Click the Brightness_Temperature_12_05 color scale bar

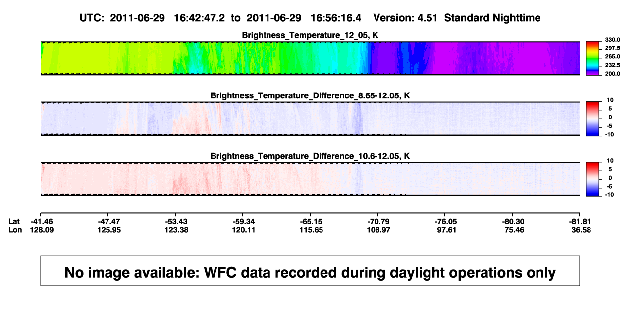(x=593, y=58)
